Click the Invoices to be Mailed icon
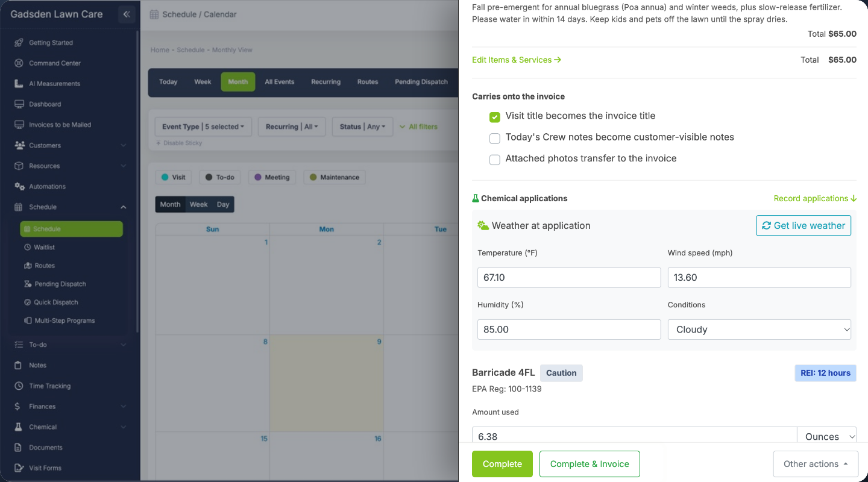This screenshot has width=868, height=482. 19,125
